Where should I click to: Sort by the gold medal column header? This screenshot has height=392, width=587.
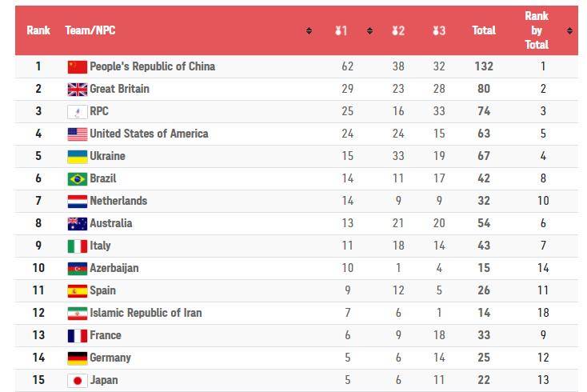(341, 30)
